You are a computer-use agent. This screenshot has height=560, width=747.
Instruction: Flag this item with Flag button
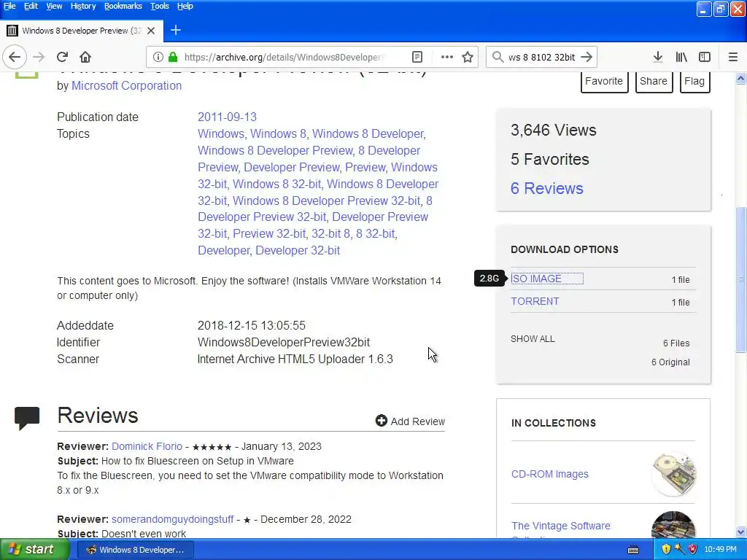(x=694, y=82)
